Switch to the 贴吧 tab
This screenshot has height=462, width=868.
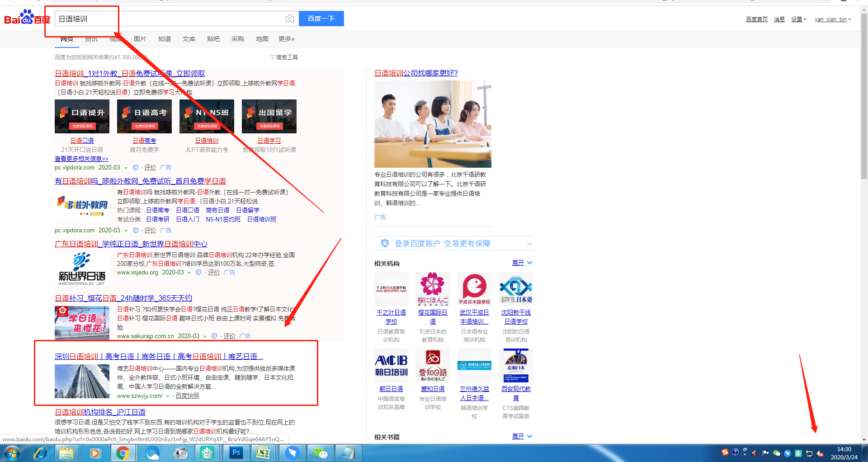tap(213, 39)
